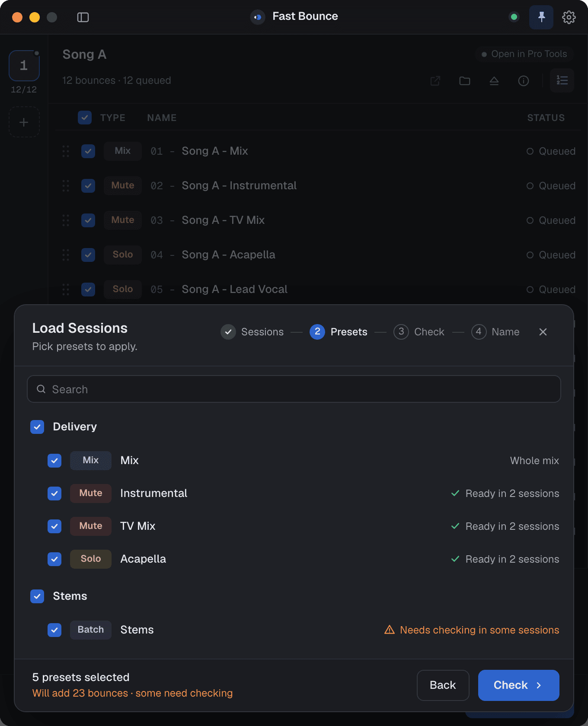Click 'Needs checking in some sessions' text
This screenshot has width=588, height=726.
(x=479, y=630)
